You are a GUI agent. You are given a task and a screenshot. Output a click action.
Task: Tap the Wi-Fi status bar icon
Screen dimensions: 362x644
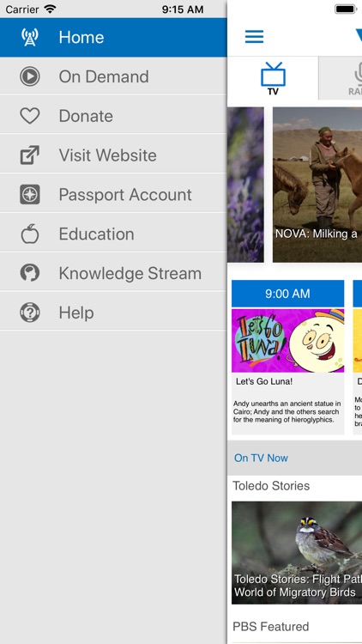coord(50,9)
